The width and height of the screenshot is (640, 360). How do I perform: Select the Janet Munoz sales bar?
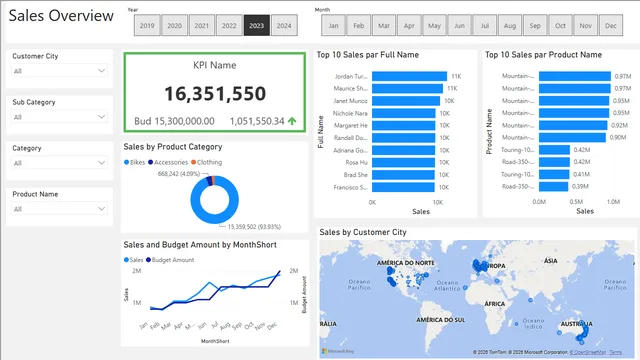pos(406,101)
